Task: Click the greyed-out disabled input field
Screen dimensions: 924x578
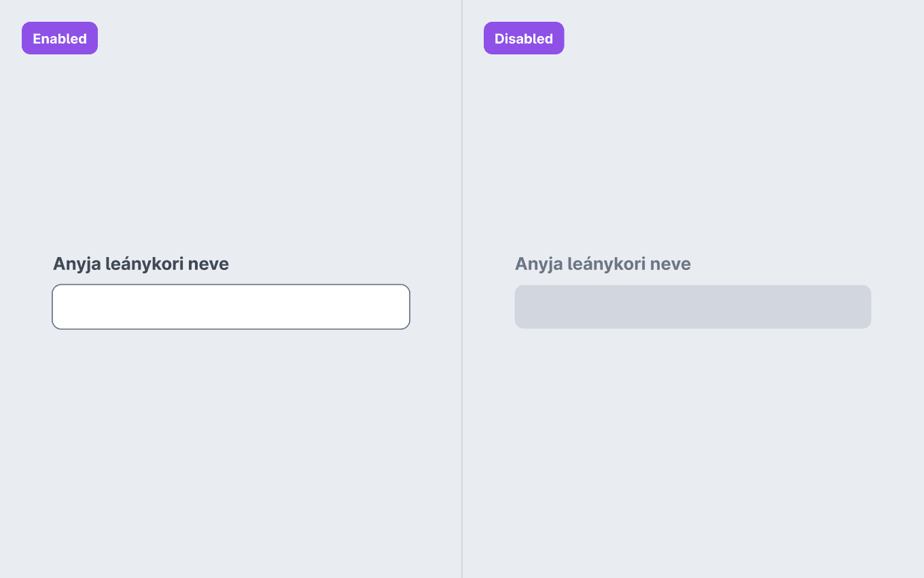Action: click(693, 307)
